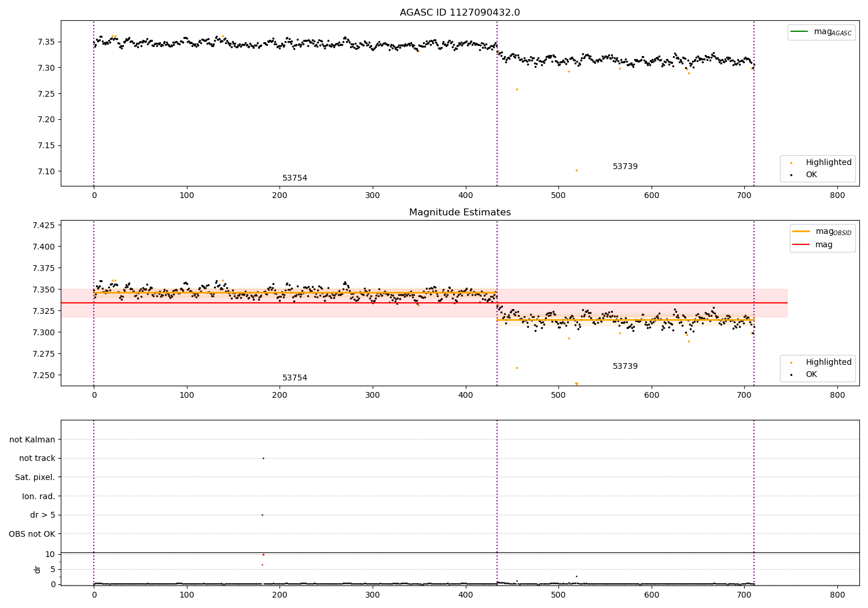868x608 pixels.
Task: Click the 7.35 y-tick in the top plot
Action: click(x=46, y=42)
